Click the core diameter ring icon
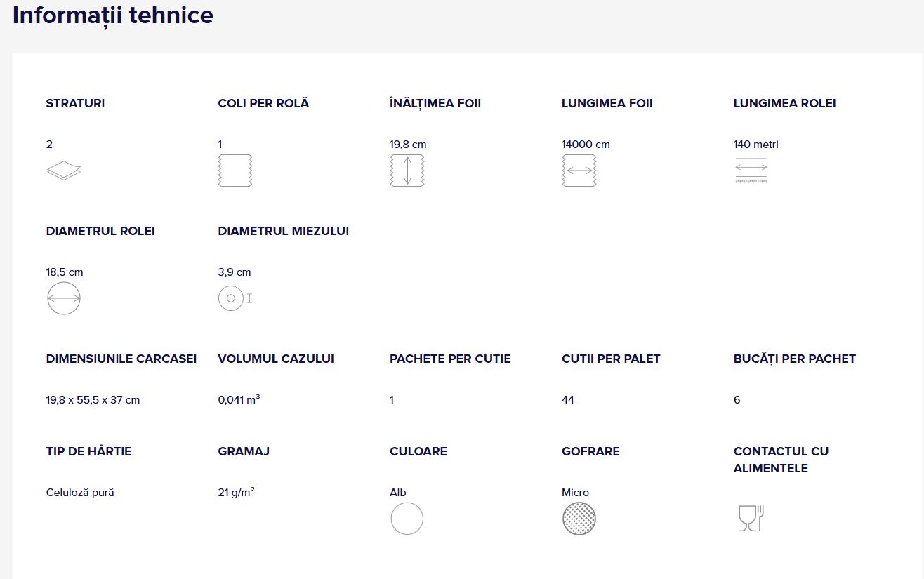Viewport: 924px width, 579px height. [231, 298]
